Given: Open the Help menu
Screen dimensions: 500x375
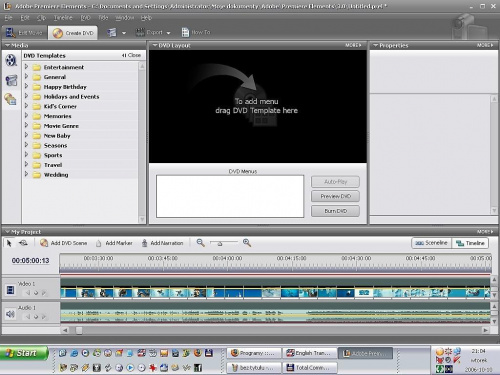Looking at the screenshot, I should pyautogui.click(x=146, y=18).
